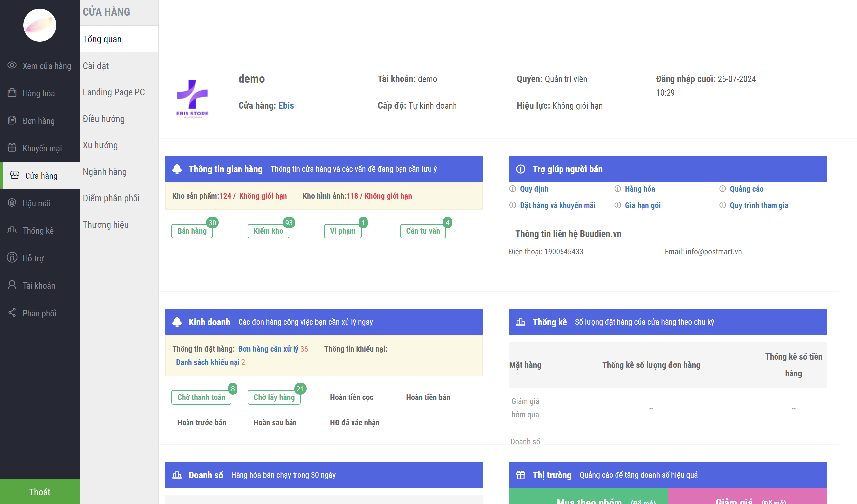The height and width of the screenshot is (504, 857).
Task: Click the Tài khoản user icon
Action: pyautogui.click(x=12, y=285)
